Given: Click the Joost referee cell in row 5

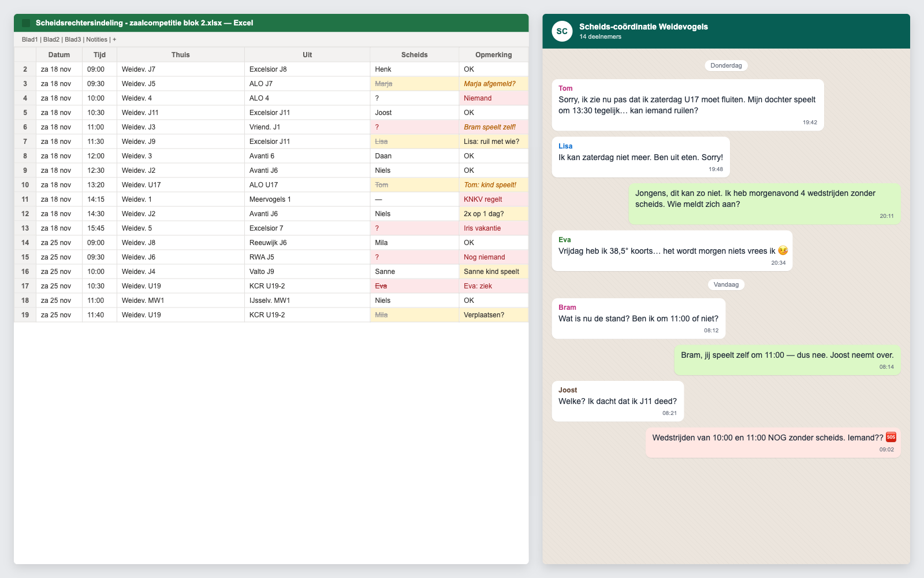Looking at the screenshot, I should point(415,113).
